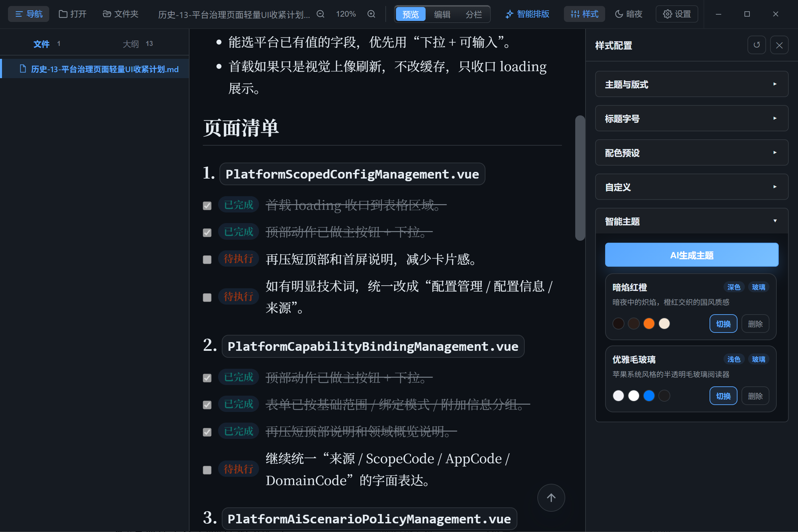Click 删除 for the 优雅毛玻璃 theme
The height and width of the screenshot is (532, 798).
[755, 396]
